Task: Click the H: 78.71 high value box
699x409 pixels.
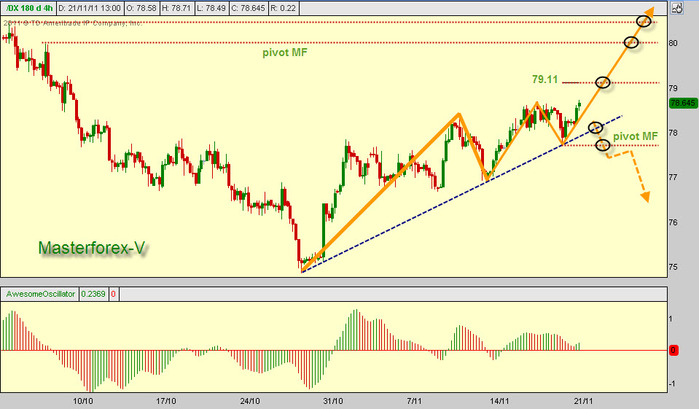Action: (177, 8)
